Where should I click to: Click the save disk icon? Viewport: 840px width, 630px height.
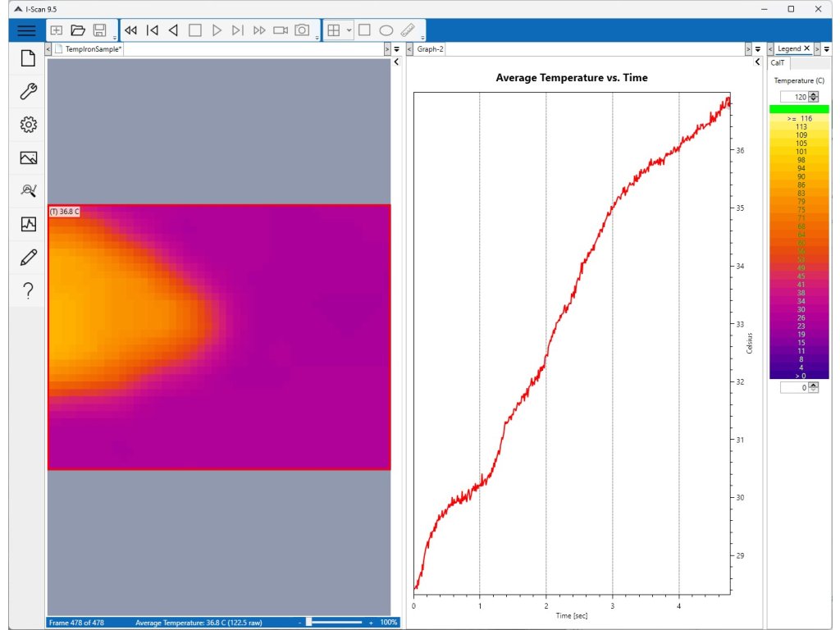click(x=99, y=30)
